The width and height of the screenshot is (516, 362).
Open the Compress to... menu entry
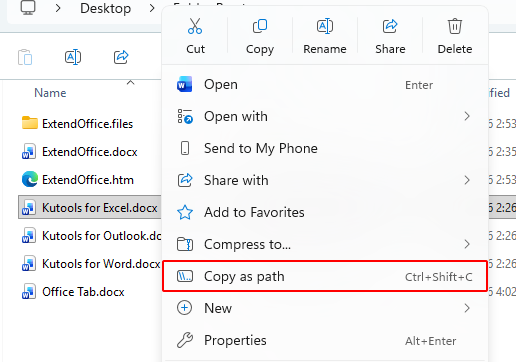tap(325, 244)
